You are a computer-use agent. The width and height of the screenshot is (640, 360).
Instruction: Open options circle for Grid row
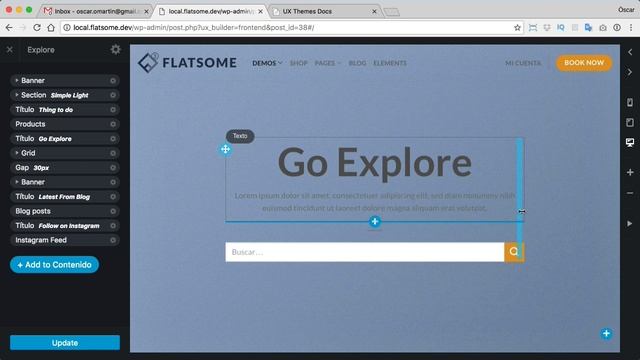tap(113, 153)
